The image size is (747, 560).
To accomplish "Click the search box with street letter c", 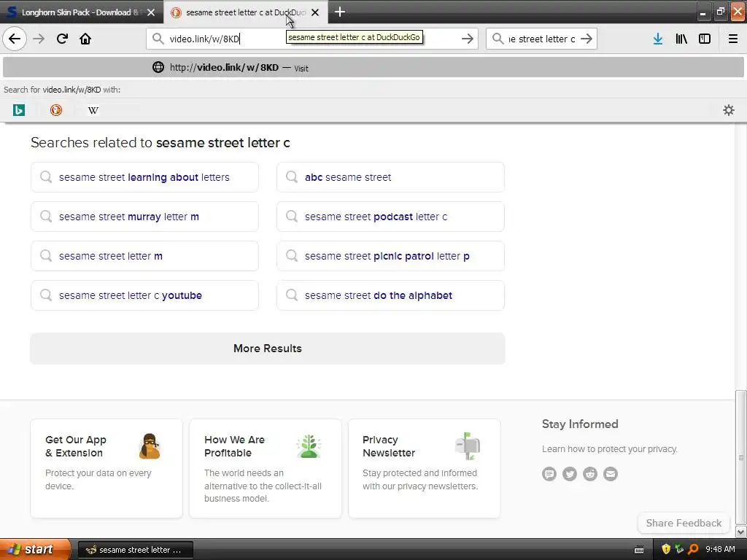I will [541, 39].
